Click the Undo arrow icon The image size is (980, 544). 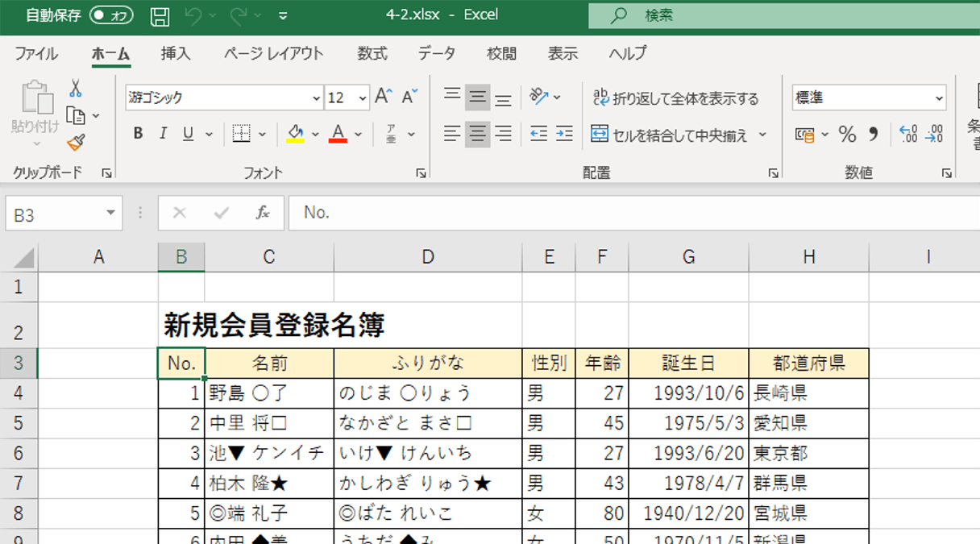[192, 15]
